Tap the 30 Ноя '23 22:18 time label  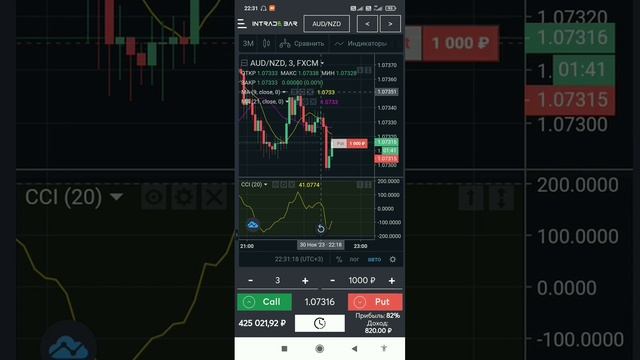tap(321, 245)
